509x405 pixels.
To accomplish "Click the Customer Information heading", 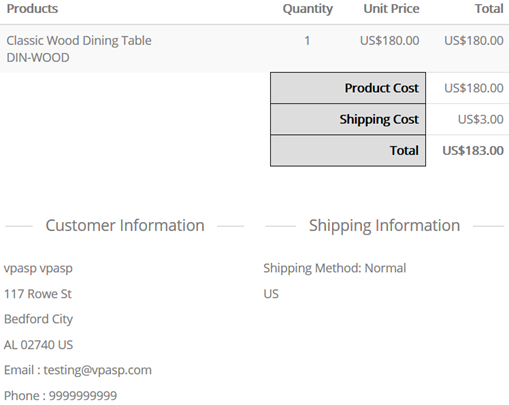I will click(x=125, y=226).
